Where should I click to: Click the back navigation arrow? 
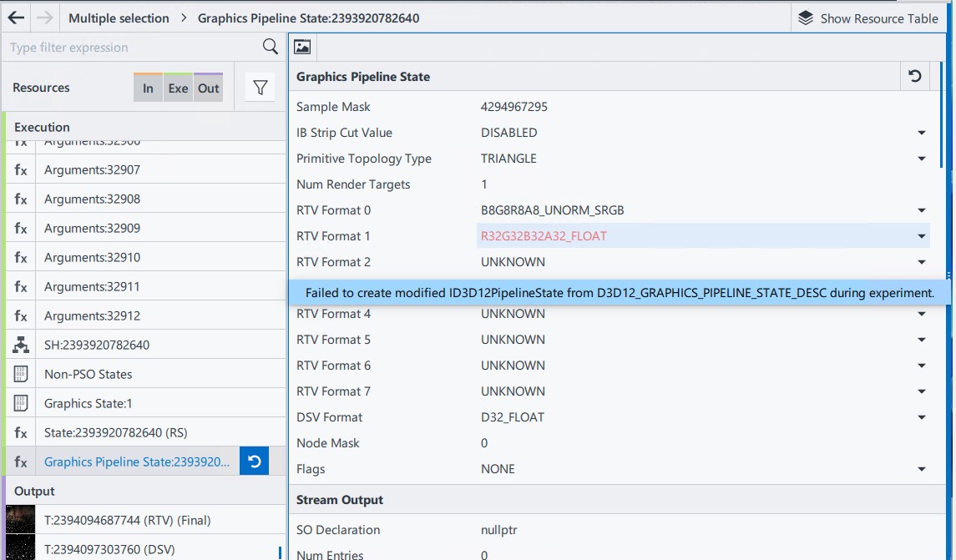(x=16, y=18)
